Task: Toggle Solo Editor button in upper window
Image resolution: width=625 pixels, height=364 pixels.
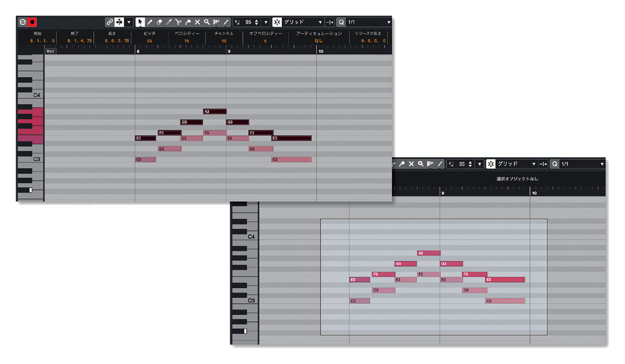Action: [x=23, y=22]
